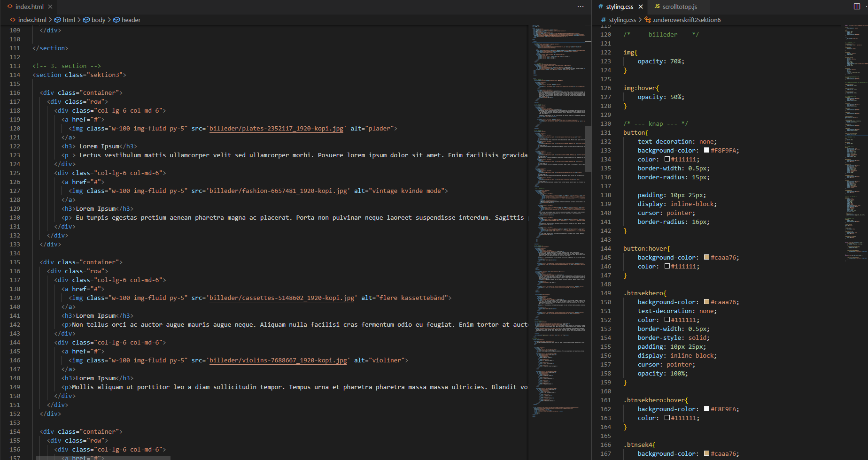Click the 'knap' CSS comment
Viewport: 868px width, 460px height.
point(656,124)
